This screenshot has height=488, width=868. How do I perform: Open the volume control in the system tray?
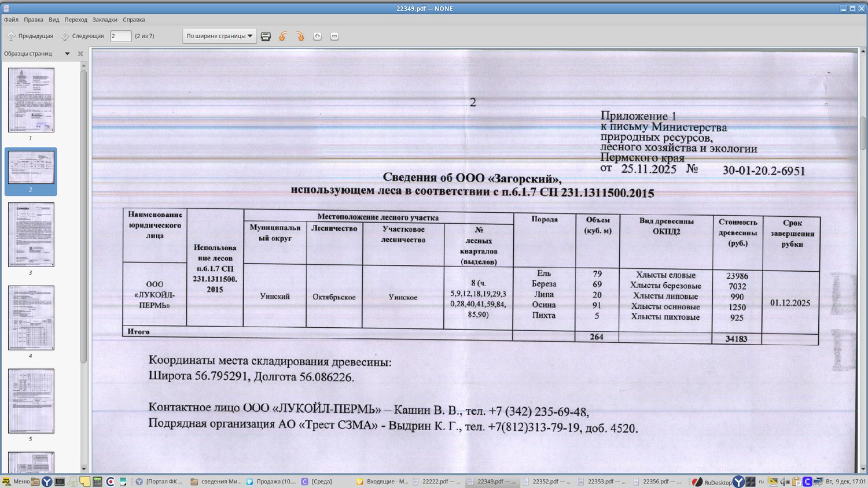tap(785, 482)
